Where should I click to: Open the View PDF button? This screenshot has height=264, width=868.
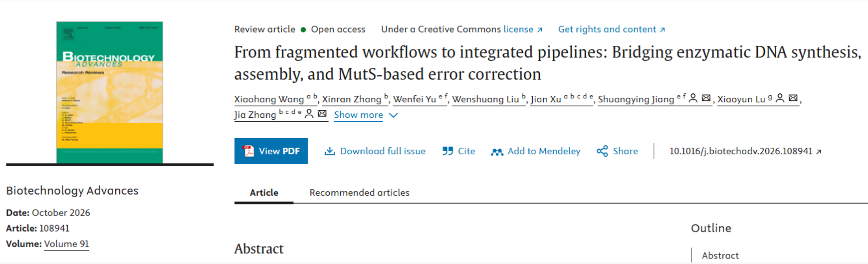(271, 151)
